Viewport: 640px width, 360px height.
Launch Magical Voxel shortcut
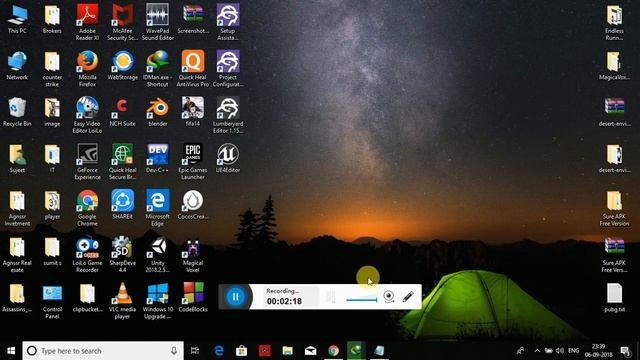coord(193,255)
